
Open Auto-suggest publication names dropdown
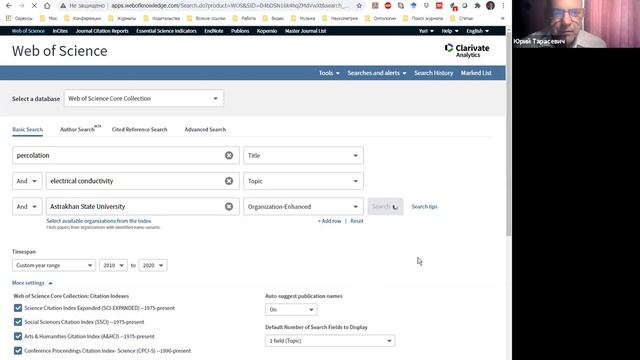pyautogui.click(x=291, y=309)
